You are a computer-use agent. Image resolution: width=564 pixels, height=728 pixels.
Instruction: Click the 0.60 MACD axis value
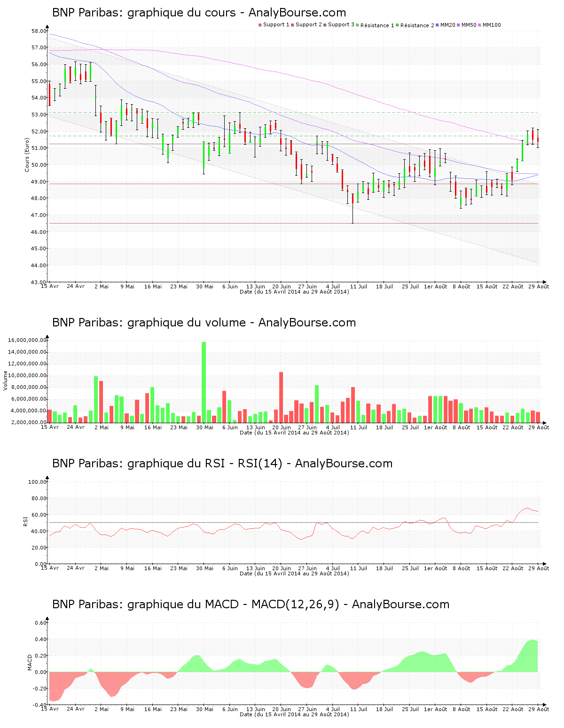pos(41,623)
